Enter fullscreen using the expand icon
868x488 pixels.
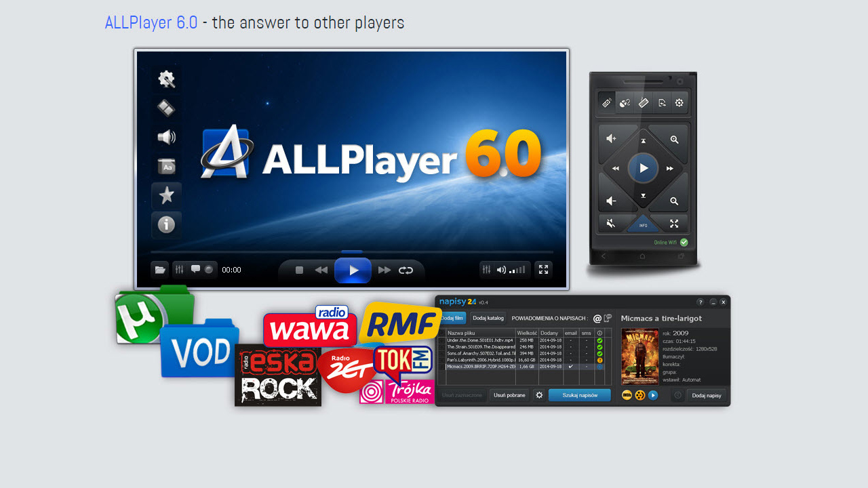pyautogui.click(x=543, y=270)
